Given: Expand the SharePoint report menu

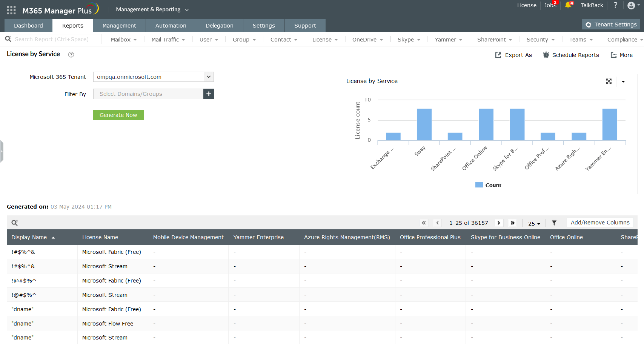Looking at the screenshot, I should (x=495, y=40).
